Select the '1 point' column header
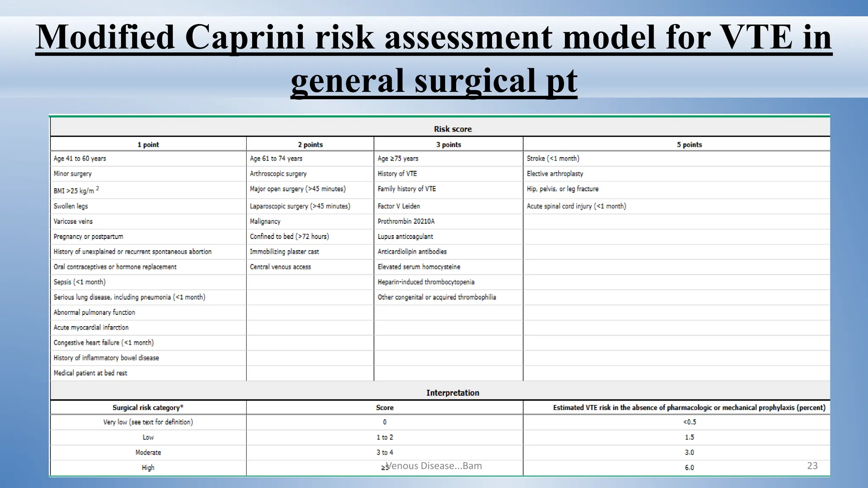Image resolution: width=868 pixels, height=488 pixels. pos(148,144)
